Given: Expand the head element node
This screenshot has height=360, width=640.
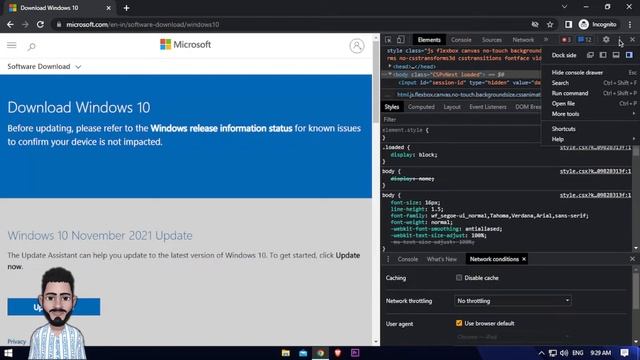Looking at the screenshot, I should point(390,66).
